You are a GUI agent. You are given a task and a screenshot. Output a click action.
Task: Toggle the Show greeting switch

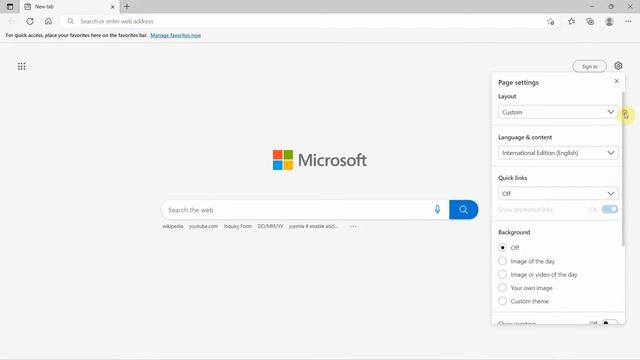click(610, 323)
